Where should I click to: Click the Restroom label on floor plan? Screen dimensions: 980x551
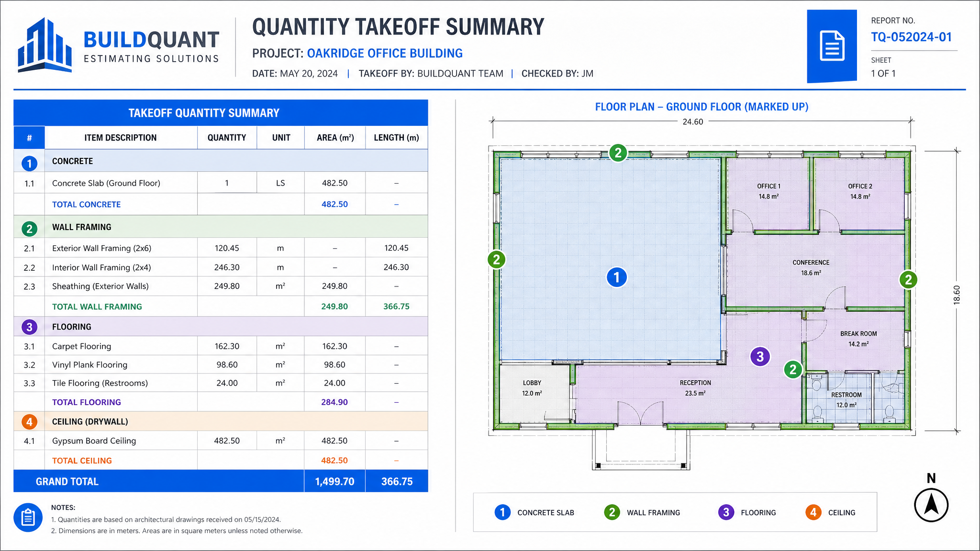(x=846, y=400)
